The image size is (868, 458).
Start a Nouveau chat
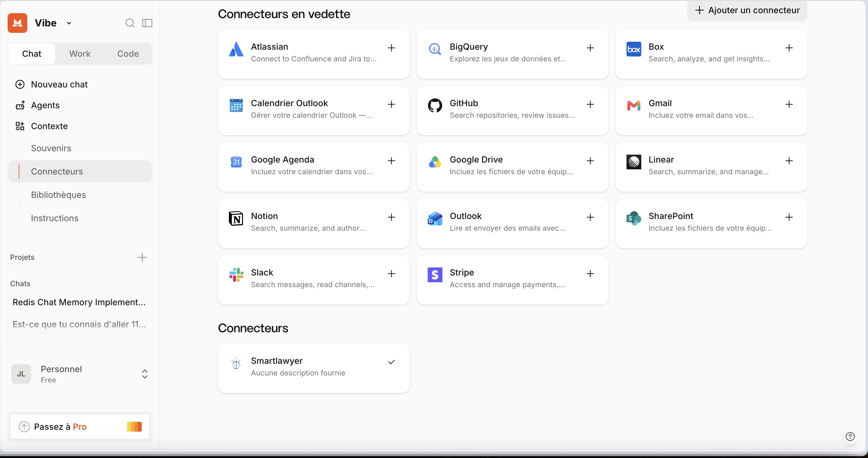[52, 84]
